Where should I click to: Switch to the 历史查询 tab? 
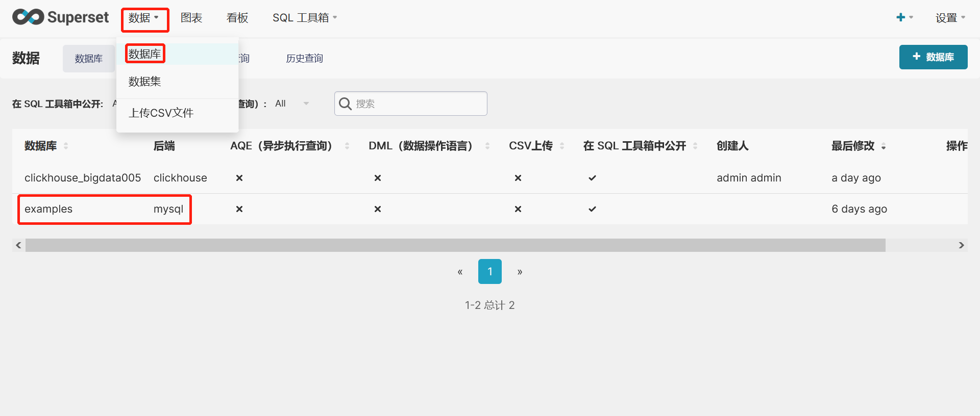304,59
